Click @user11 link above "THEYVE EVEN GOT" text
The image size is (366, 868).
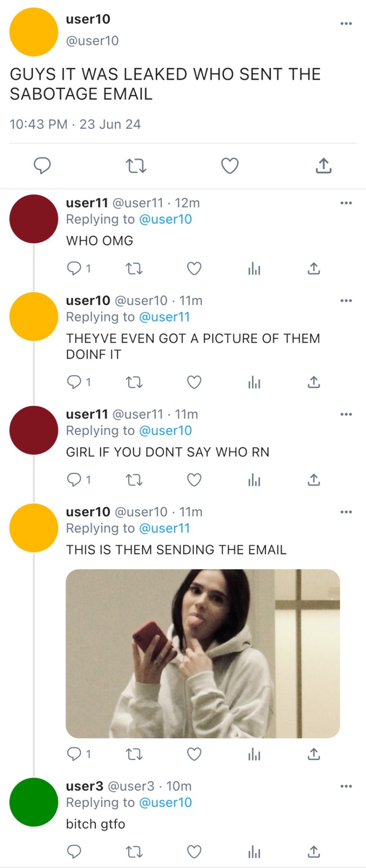click(x=164, y=317)
